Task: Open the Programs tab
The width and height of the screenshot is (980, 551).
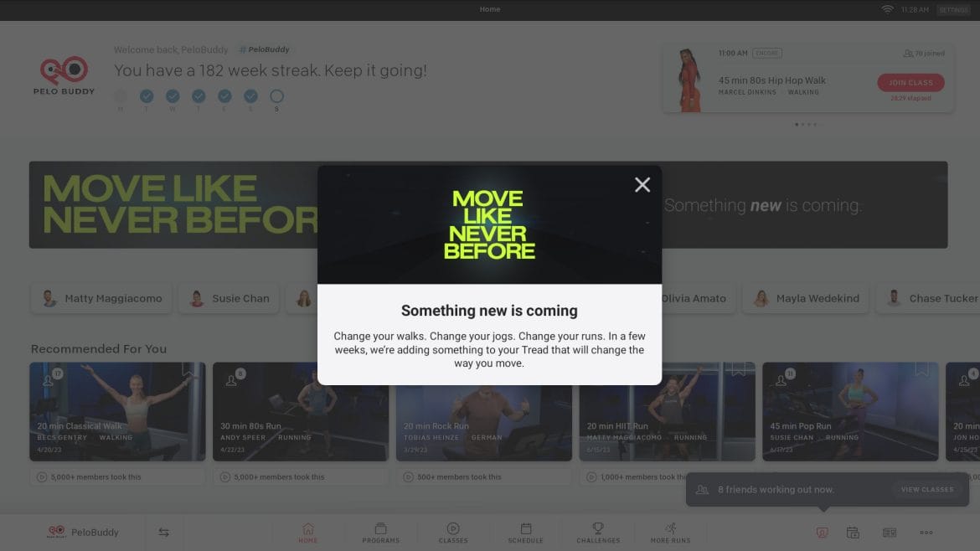Action: click(380, 533)
